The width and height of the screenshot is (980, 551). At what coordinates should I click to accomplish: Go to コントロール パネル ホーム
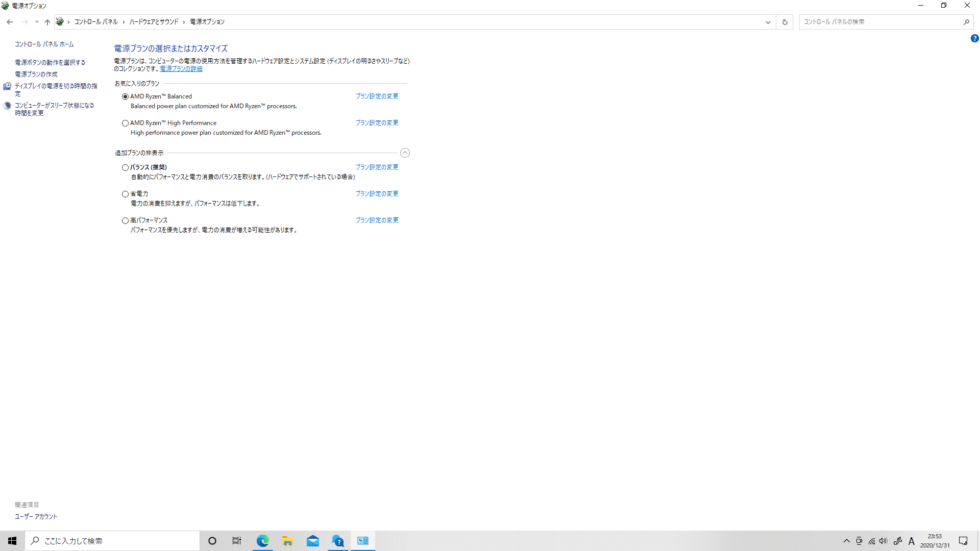[x=44, y=44]
